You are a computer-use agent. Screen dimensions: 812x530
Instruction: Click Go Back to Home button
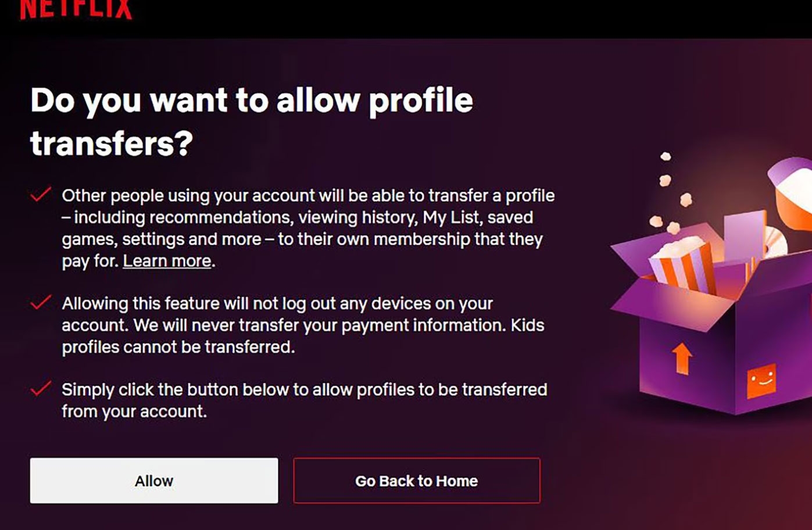[417, 481]
